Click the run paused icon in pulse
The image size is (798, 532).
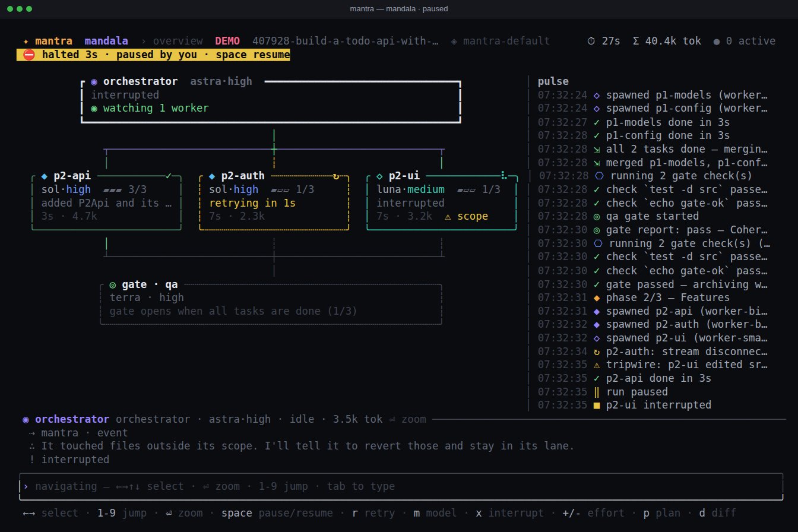pos(597,391)
